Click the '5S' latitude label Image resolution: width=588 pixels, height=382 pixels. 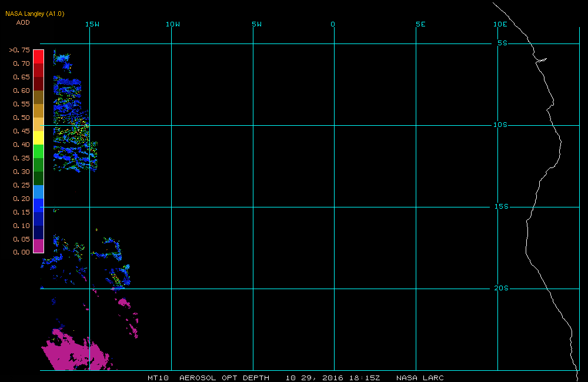click(x=503, y=43)
